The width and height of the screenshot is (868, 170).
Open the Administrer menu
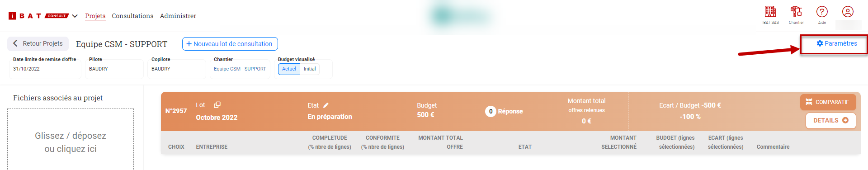click(178, 16)
